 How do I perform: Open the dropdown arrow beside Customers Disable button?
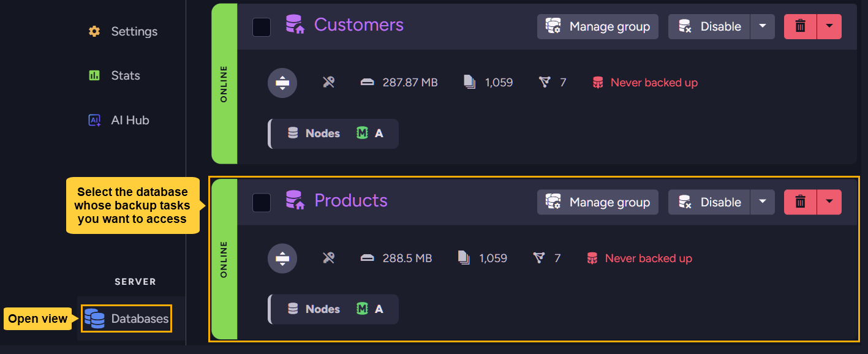point(763,26)
